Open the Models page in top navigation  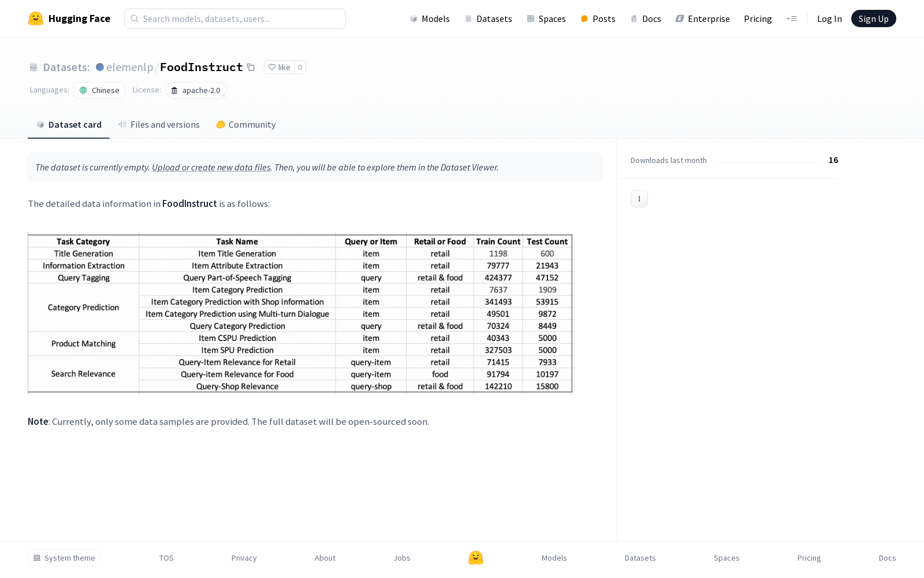click(x=430, y=18)
